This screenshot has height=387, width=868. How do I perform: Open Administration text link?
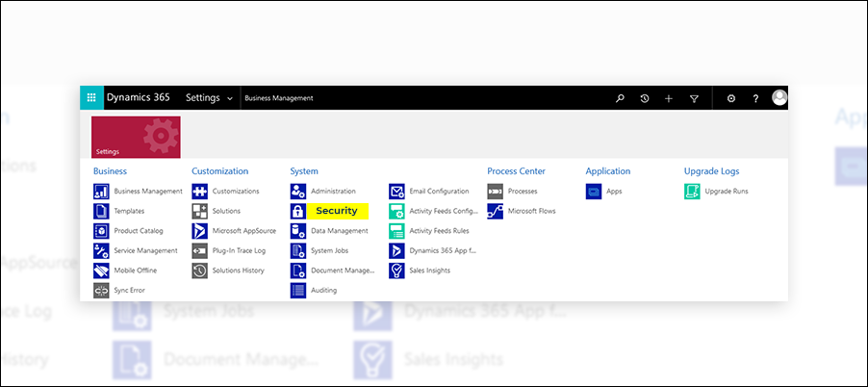coord(333,191)
